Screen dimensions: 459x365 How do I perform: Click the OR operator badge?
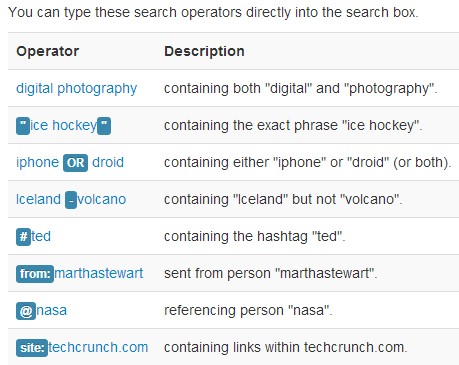[76, 163]
